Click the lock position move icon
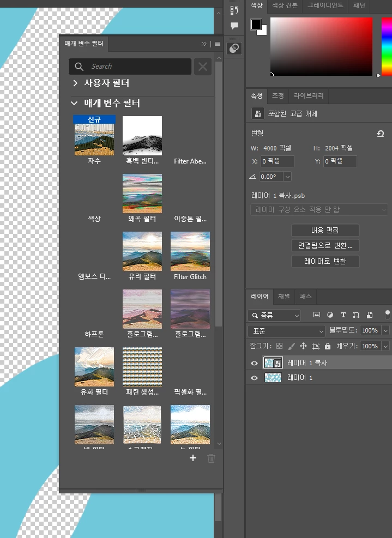392x538 pixels. click(303, 346)
